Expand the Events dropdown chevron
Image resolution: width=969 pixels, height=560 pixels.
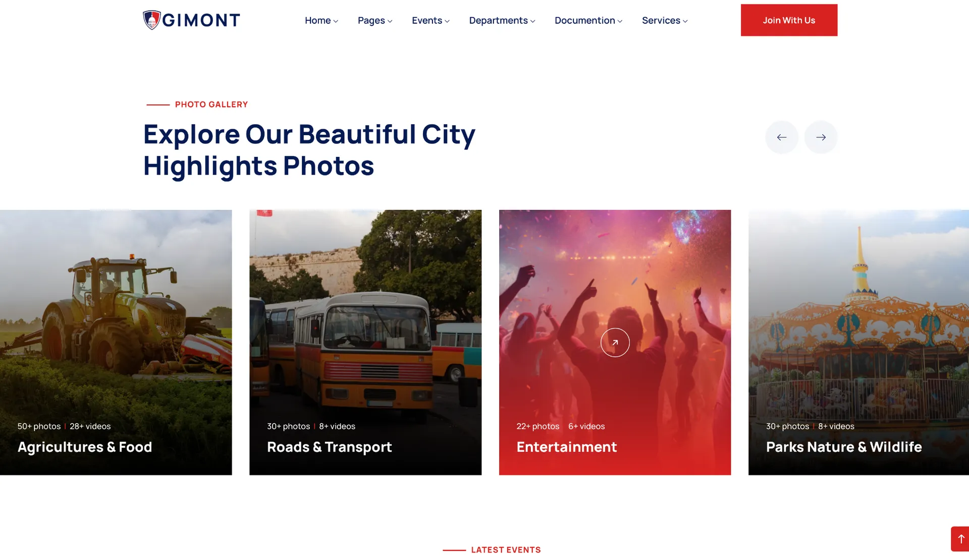(x=447, y=21)
